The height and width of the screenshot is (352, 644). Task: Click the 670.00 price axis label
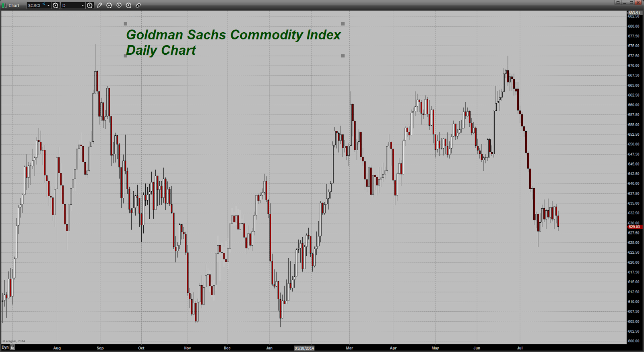pos(634,66)
